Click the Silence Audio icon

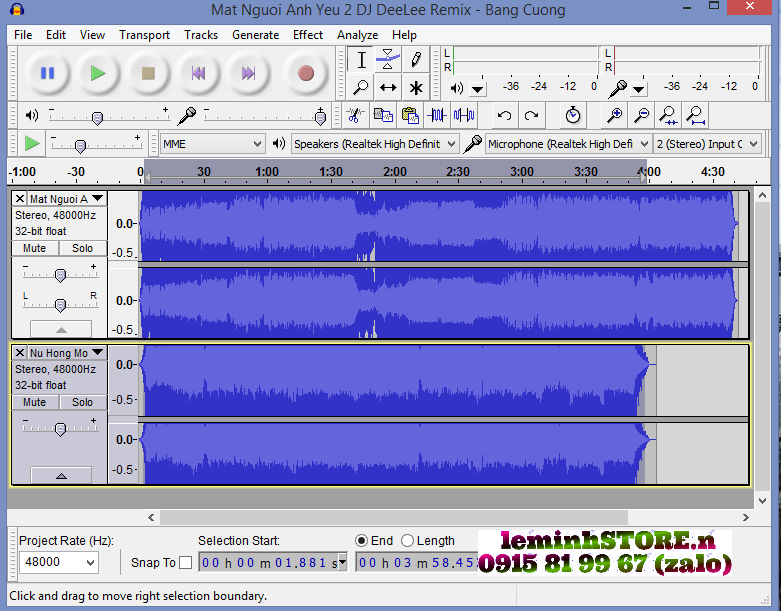[x=464, y=116]
